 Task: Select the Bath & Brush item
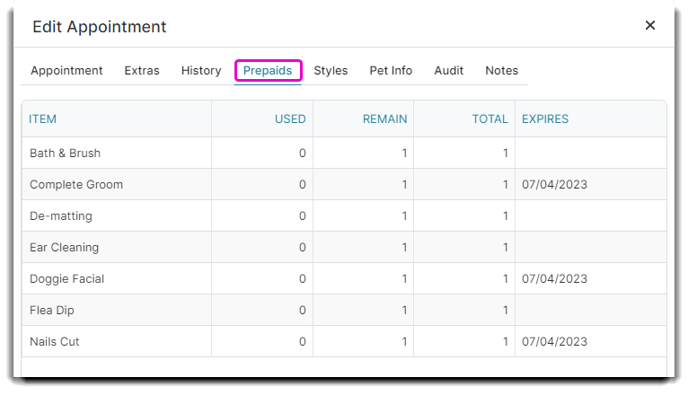click(x=65, y=153)
